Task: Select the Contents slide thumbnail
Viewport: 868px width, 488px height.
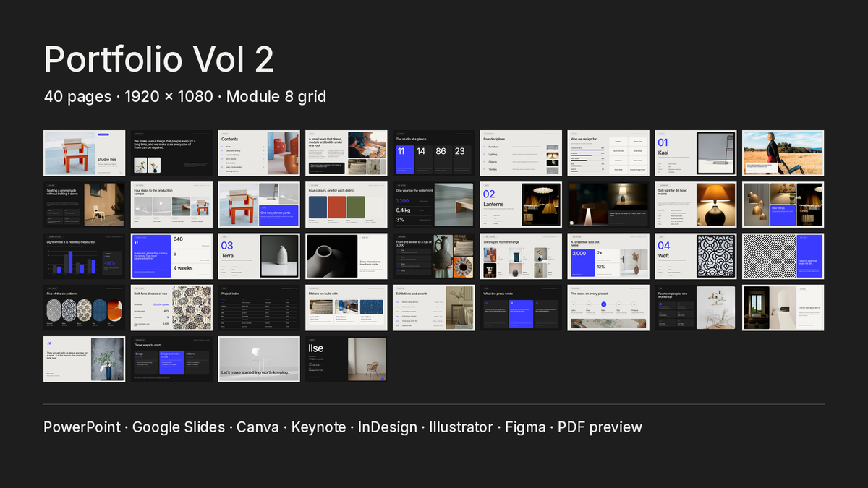Action: [259, 153]
